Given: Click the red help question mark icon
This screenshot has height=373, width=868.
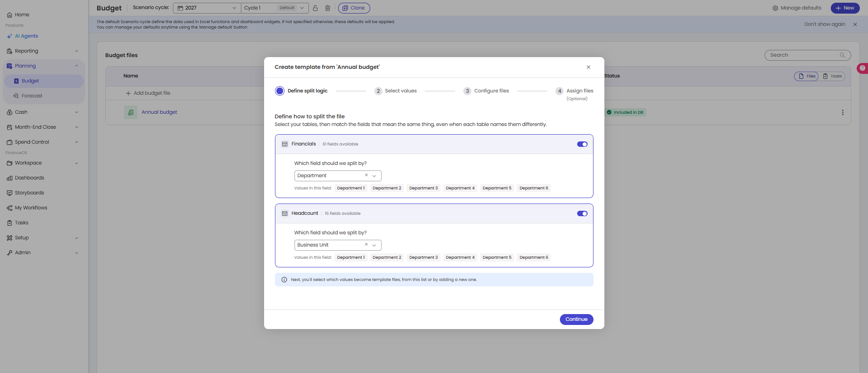Looking at the screenshot, I should click(x=862, y=68).
